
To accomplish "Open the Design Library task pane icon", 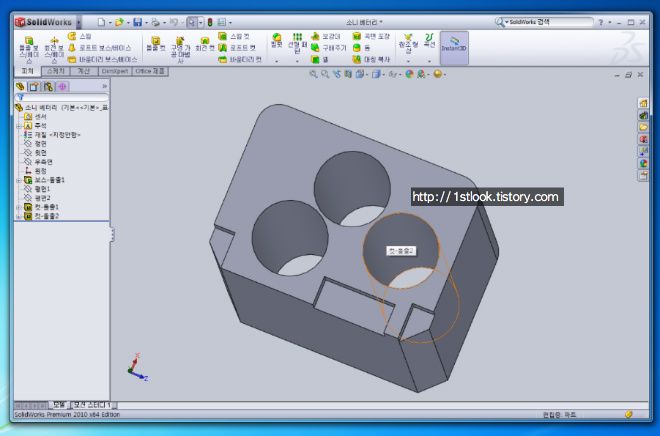I will [643, 115].
